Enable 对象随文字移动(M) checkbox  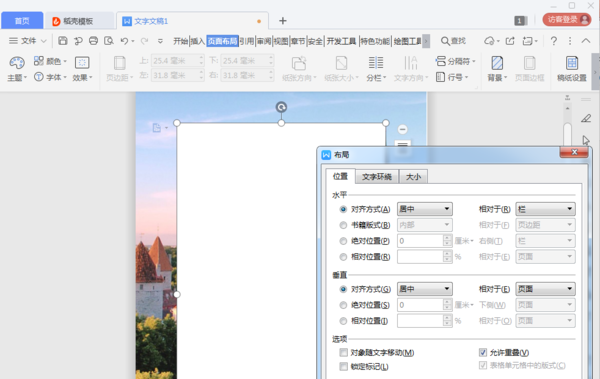click(x=343, y=352)
